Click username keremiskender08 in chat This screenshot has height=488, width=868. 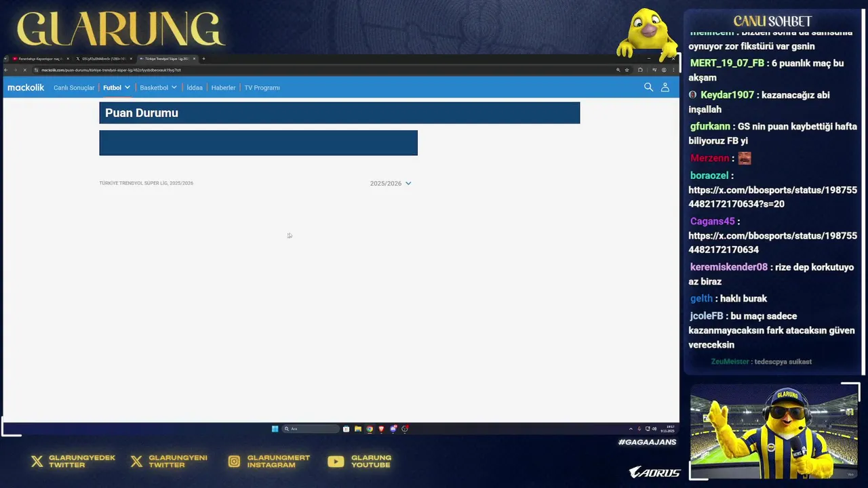coord(729,267)
